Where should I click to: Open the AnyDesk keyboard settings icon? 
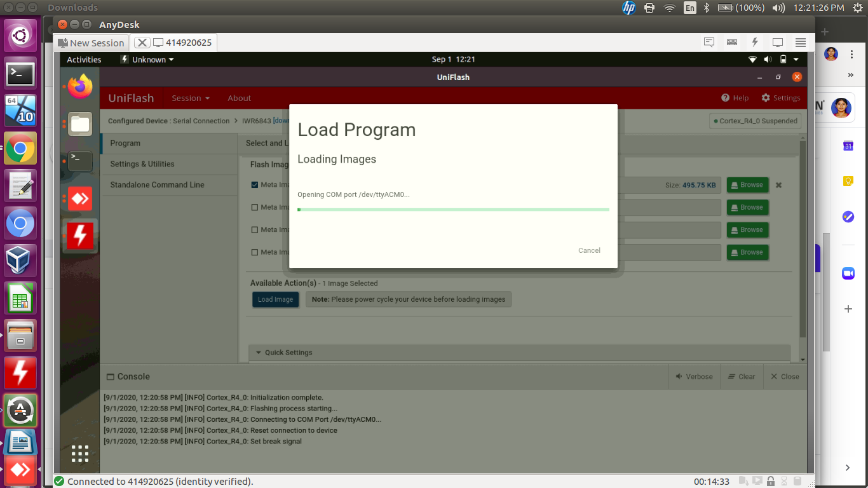pos(732,43)
